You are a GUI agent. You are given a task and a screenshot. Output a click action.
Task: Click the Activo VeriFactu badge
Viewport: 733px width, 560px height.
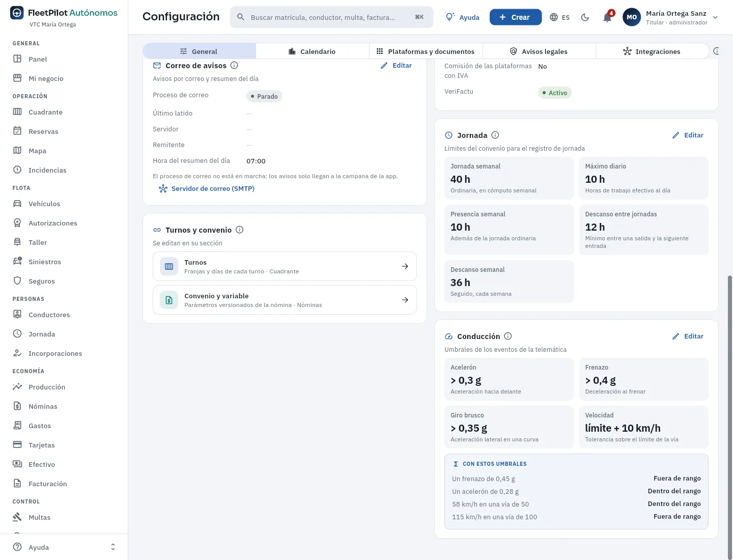[x=555, y=93]
